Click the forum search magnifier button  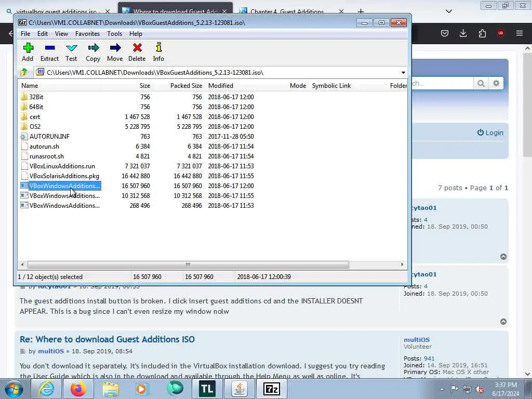[x=481, y=84]
